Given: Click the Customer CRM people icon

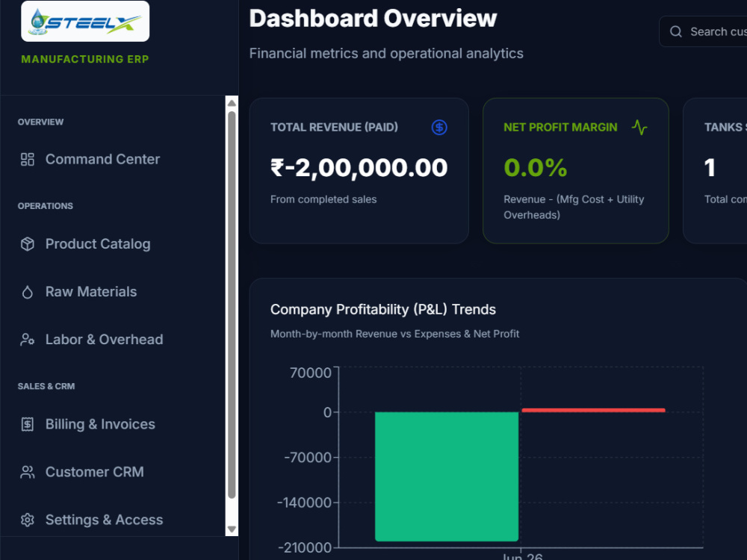Looking at the screenshot, I should [27, 472].
